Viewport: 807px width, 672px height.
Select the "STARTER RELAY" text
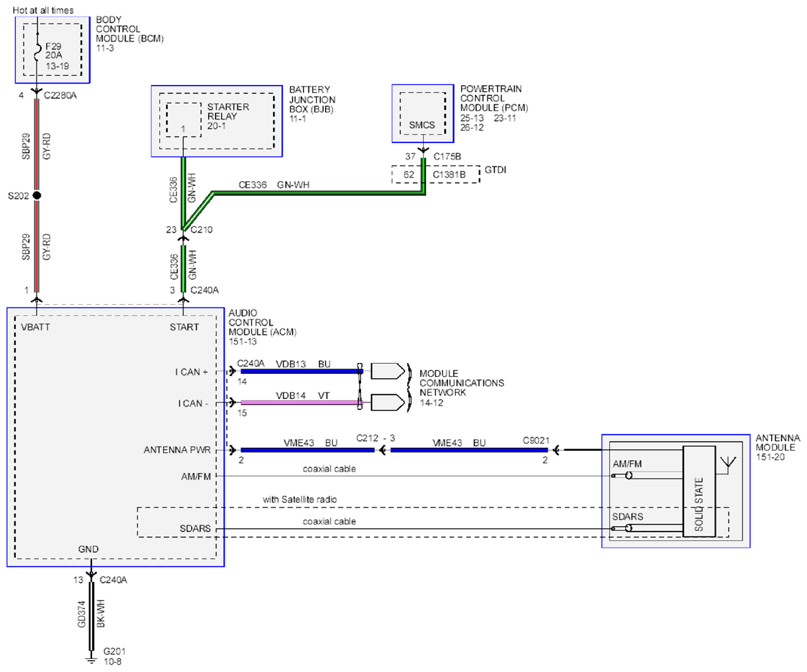(x=228, y=112)
